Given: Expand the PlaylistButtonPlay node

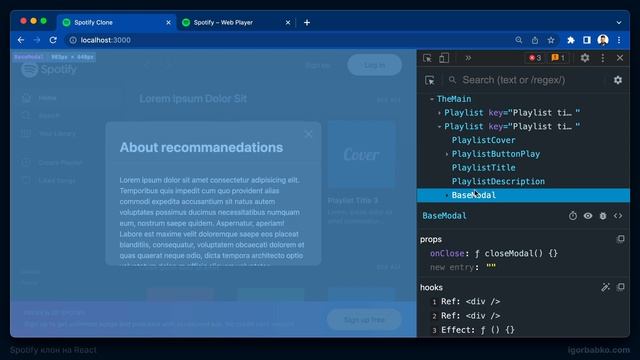Looking at the screenshot, I should tap(447, 154).
